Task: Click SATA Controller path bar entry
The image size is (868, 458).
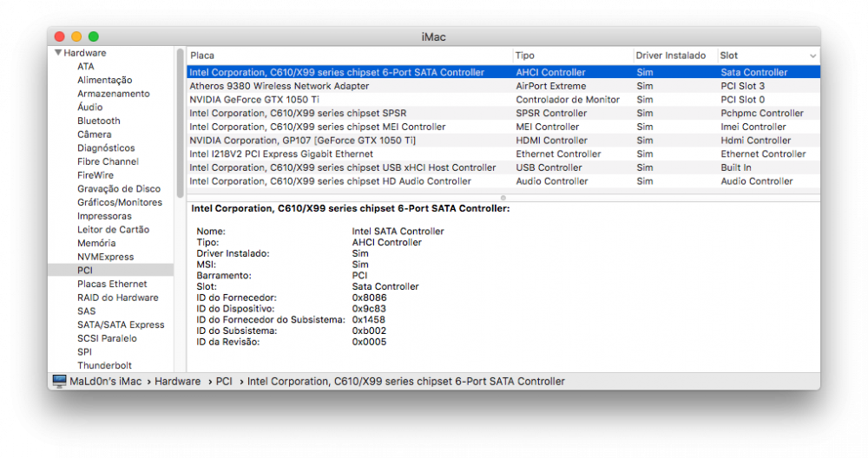Action: click(405, 382)
